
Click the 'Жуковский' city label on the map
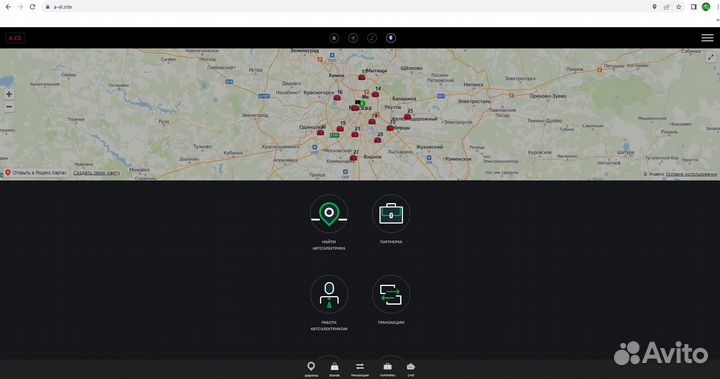[429, 147]
